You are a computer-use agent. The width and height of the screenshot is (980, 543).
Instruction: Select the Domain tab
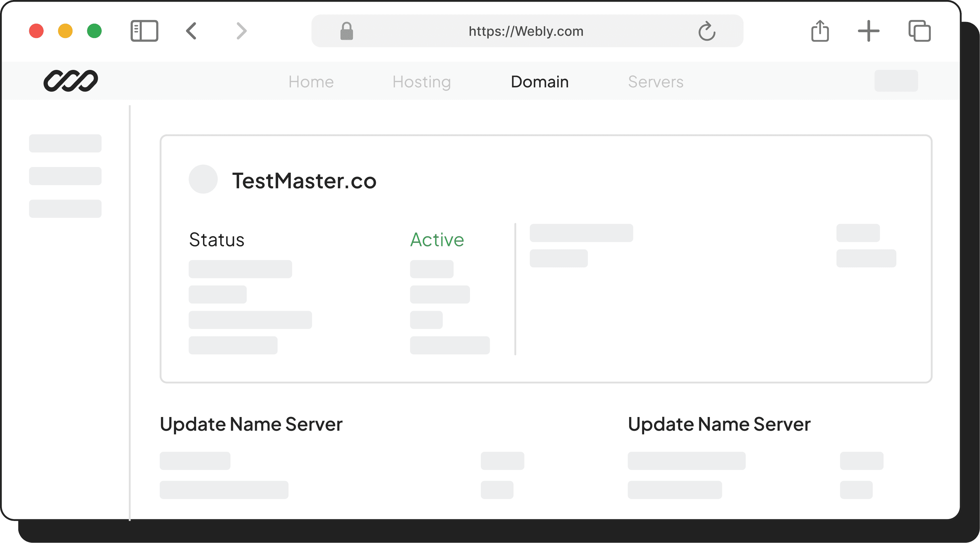click(540, 82)
